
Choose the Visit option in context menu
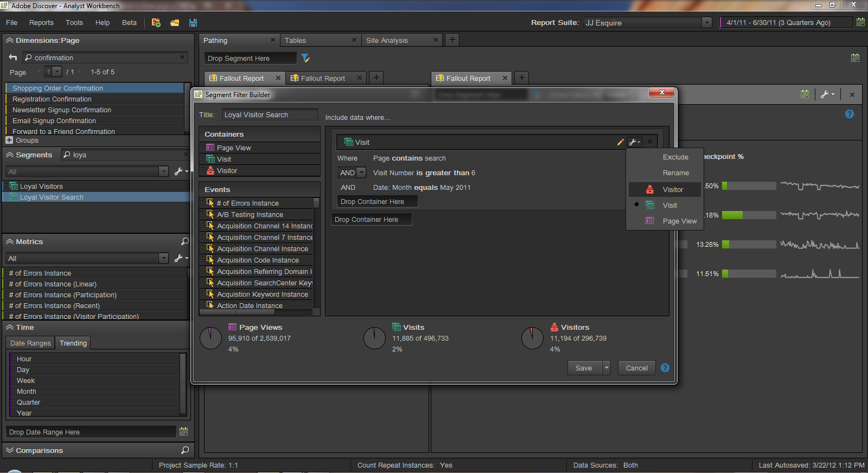point(669,205)
